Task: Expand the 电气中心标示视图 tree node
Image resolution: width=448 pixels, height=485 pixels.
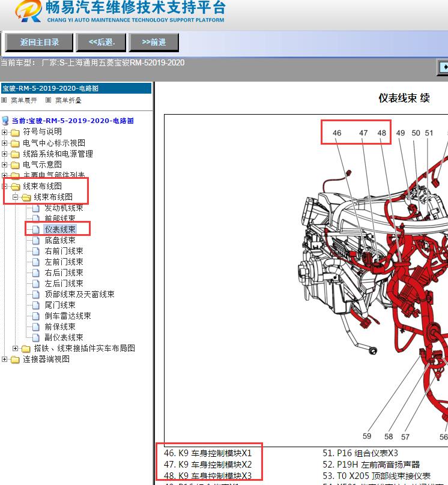Action: click(x=4, y=143)
